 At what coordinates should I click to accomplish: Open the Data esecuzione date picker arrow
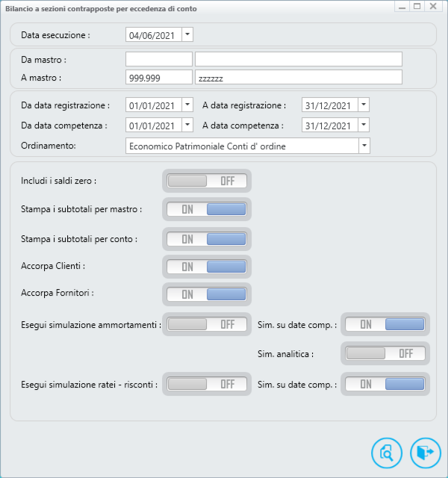click(x=187, y=34)
